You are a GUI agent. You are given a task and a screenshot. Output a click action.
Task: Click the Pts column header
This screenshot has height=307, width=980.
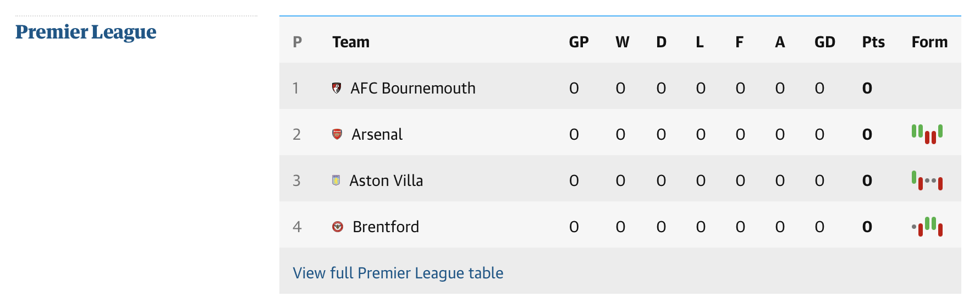pyautogui.click(x=873, y=42)
